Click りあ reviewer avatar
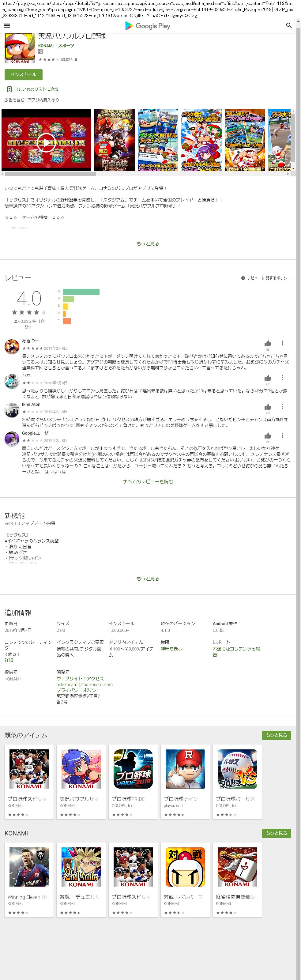The image size is (301, 980). click(x=12, y=381)
